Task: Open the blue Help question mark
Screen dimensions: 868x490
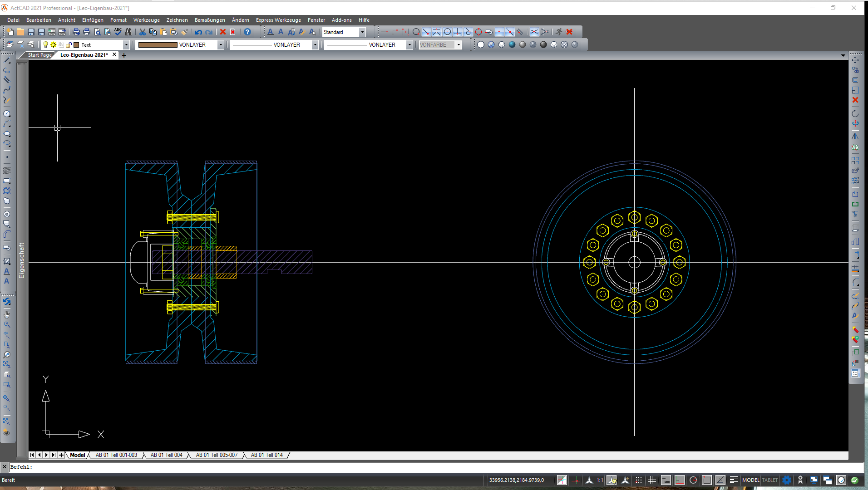Action: [x=247, y=32]
